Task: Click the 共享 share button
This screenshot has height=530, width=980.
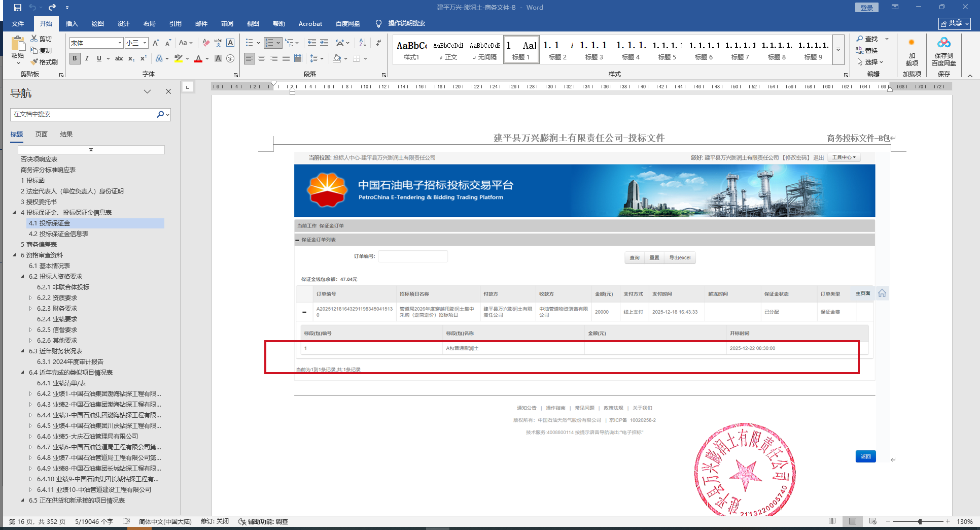Action: click(x=955, y=23)
